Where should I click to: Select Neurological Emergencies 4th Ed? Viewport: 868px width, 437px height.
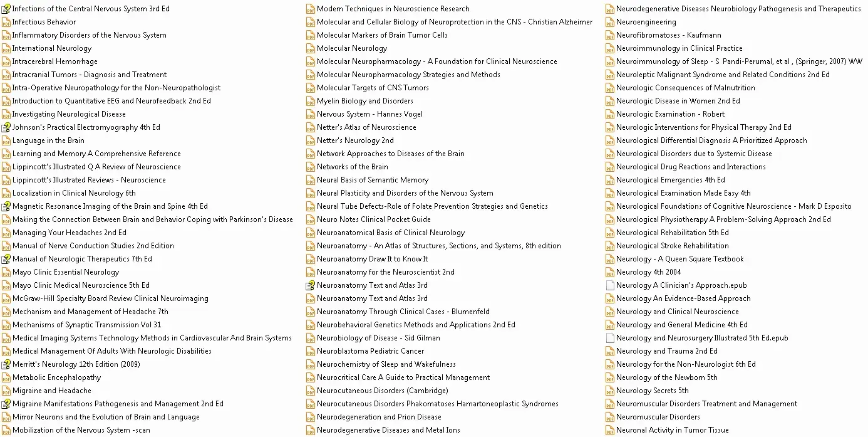tap(671, 180)
